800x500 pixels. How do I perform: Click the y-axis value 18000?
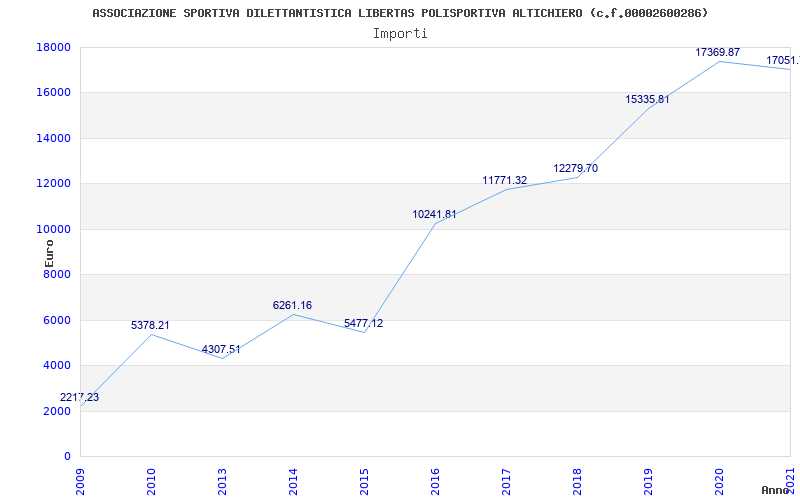54,47
